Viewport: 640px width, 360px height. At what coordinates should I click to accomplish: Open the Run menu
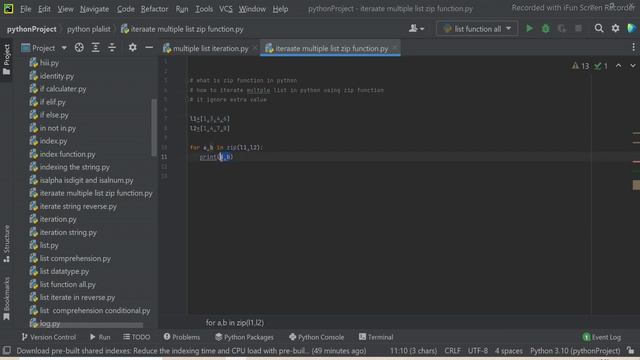point(182,9)
